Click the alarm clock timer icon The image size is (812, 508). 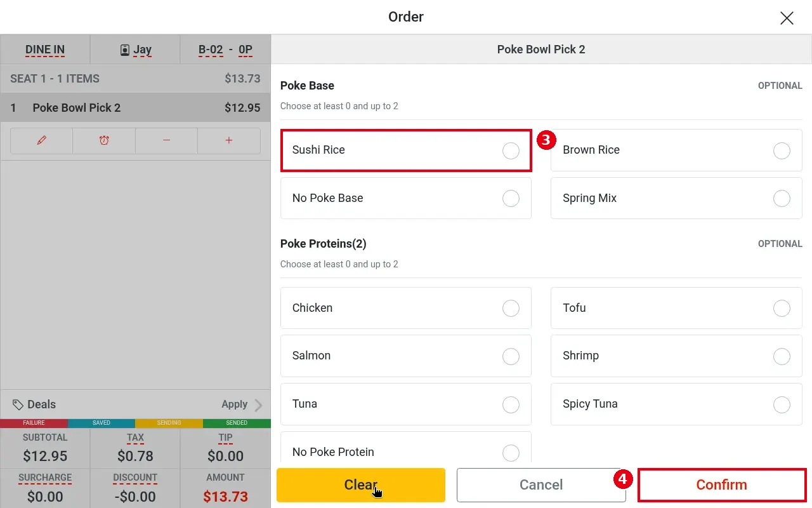pos(104,141)
